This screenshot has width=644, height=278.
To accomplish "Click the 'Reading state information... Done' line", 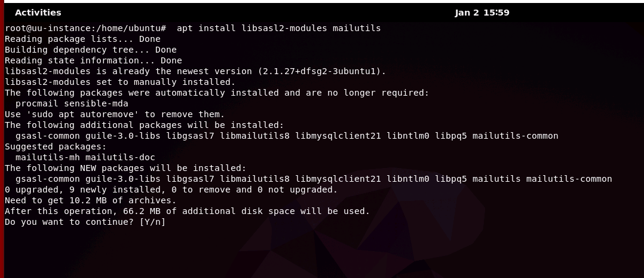I will pyautogui.click(x=93, y=60).
